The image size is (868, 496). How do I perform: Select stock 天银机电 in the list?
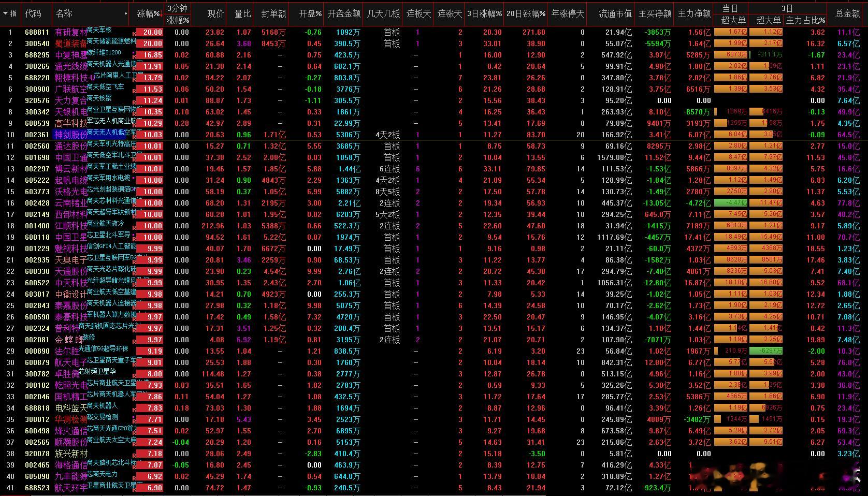click(71, 112)
